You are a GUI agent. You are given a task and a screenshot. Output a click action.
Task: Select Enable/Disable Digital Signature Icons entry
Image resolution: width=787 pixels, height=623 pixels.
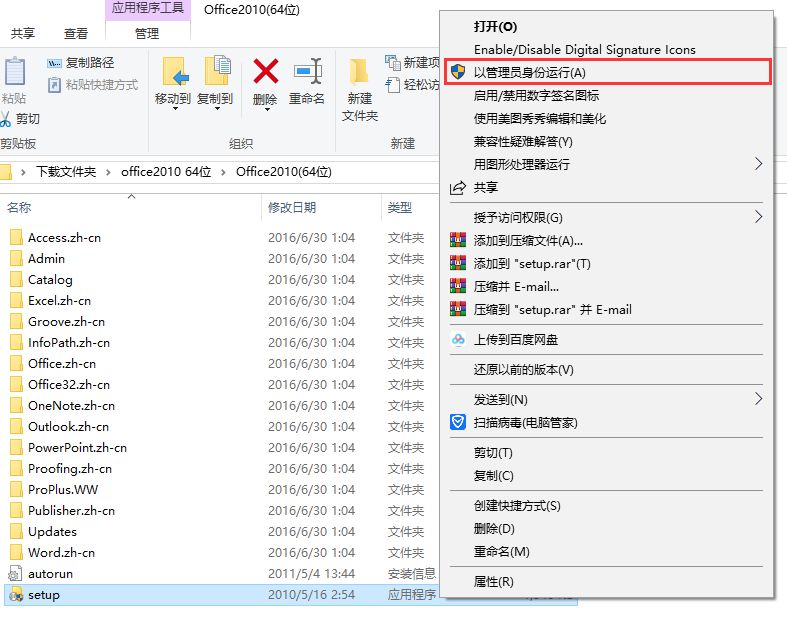[606, 50]
